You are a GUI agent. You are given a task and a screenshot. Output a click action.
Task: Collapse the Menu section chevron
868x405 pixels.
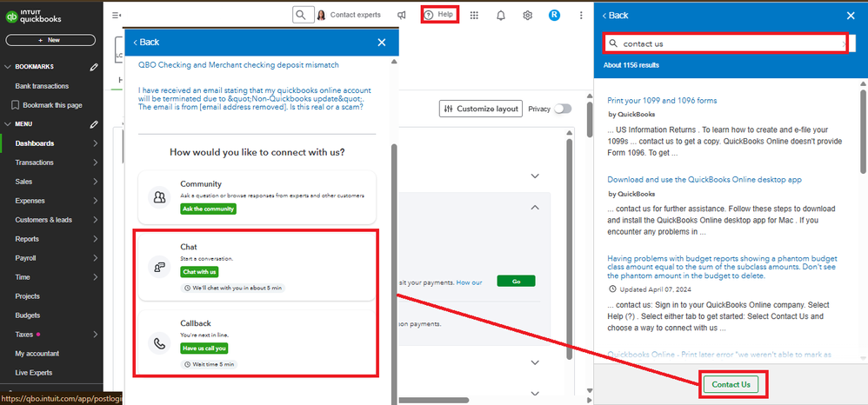8,124
